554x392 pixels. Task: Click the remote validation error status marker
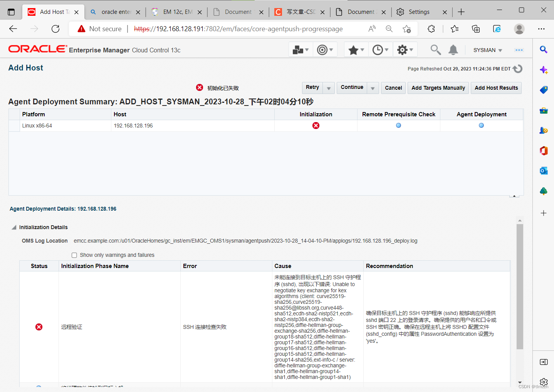39,327
